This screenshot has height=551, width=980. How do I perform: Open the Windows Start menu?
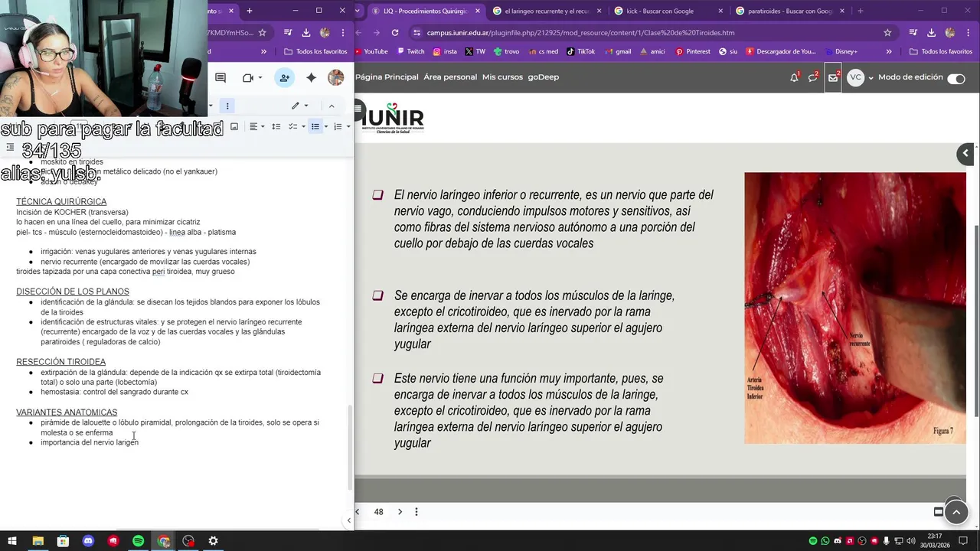click(x=12, y=541)
